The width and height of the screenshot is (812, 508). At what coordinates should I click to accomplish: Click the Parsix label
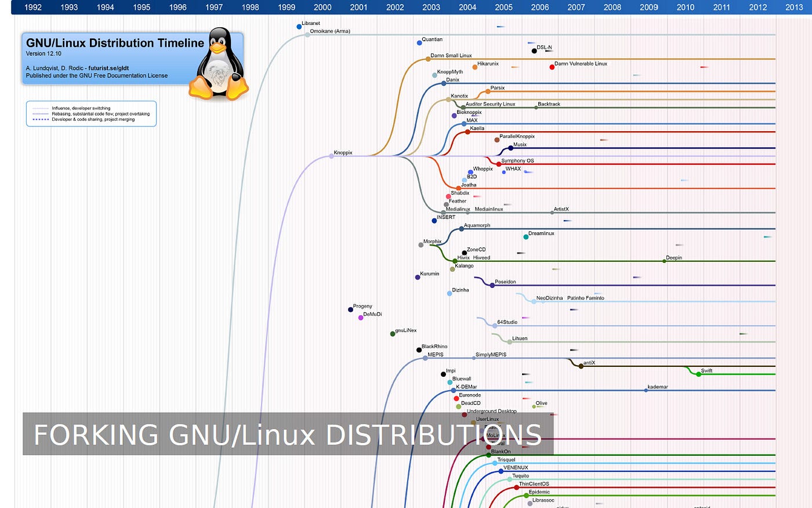[x=498, y=88]
